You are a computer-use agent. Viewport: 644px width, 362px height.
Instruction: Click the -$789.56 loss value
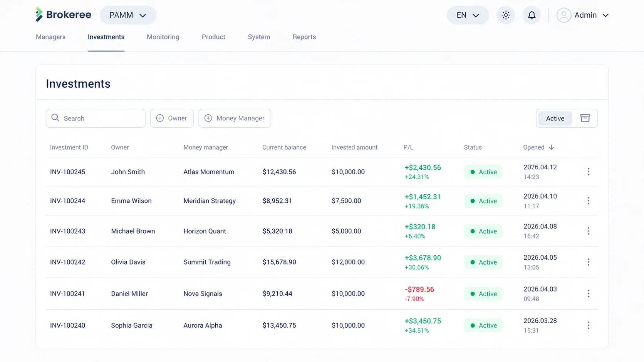[x=419, y=289]
